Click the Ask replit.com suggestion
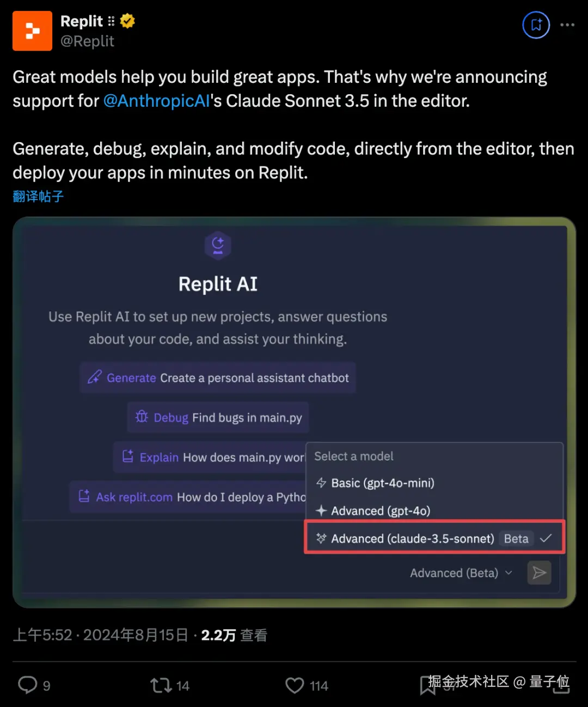 (188, 497)
